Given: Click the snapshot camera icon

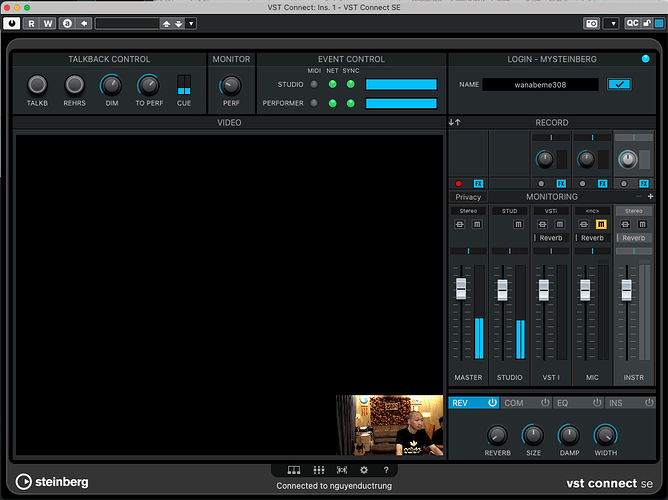Looking at the screenshot, I should 591,23.
